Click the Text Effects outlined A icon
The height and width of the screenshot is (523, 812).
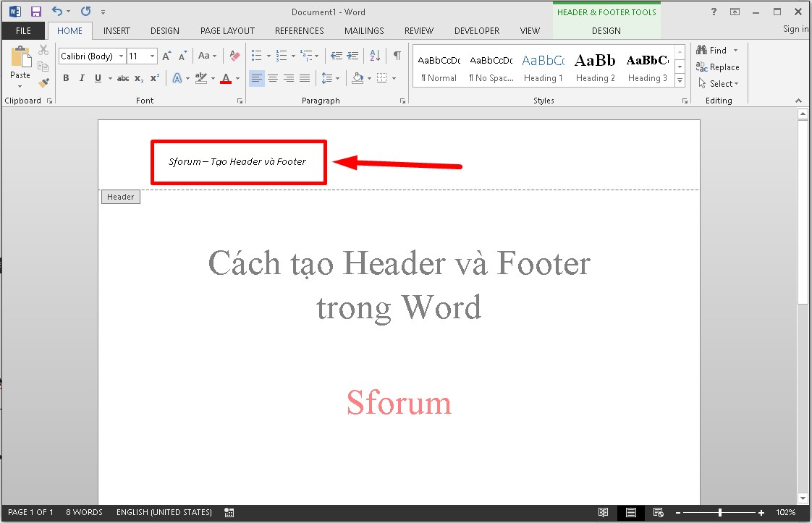177,78
